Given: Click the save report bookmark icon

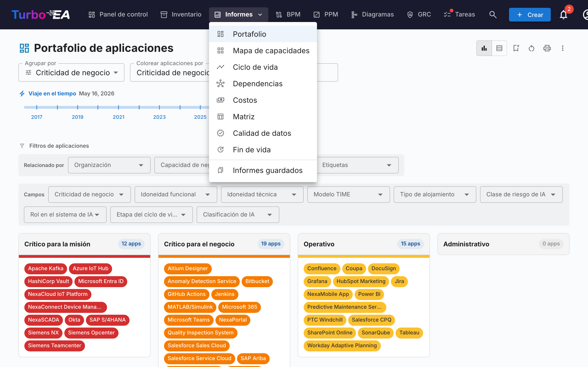Looking at the screenshot, I should tap(516, 48).
